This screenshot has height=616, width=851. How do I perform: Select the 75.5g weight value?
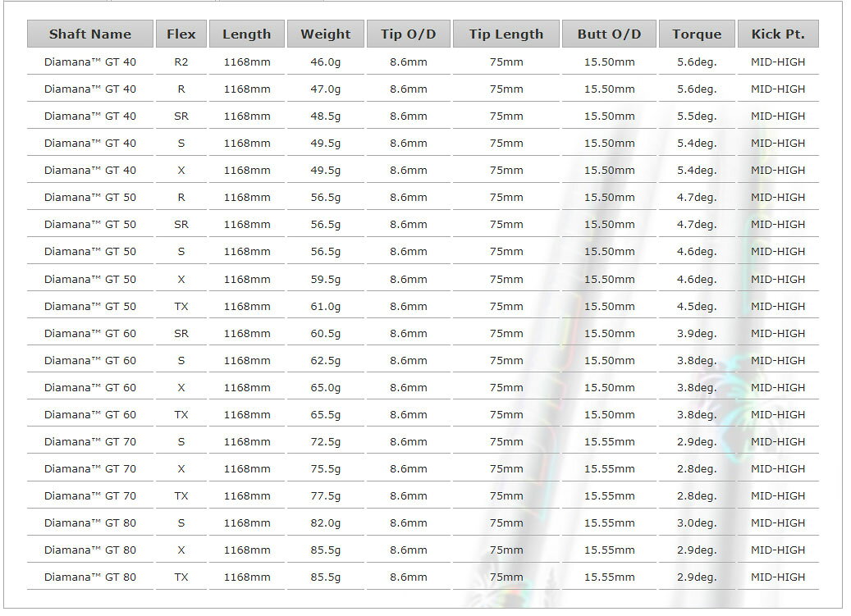[326, 469]
